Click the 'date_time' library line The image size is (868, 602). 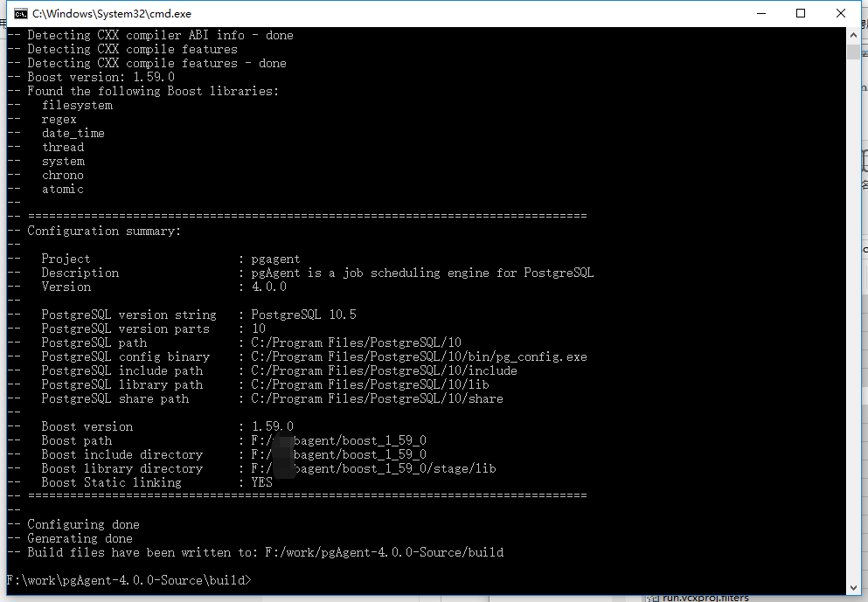point(73,134)
